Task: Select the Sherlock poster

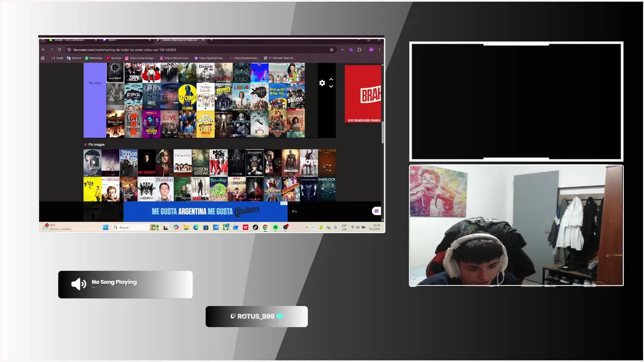Action: pyautogui.click(x=327, y=189)
